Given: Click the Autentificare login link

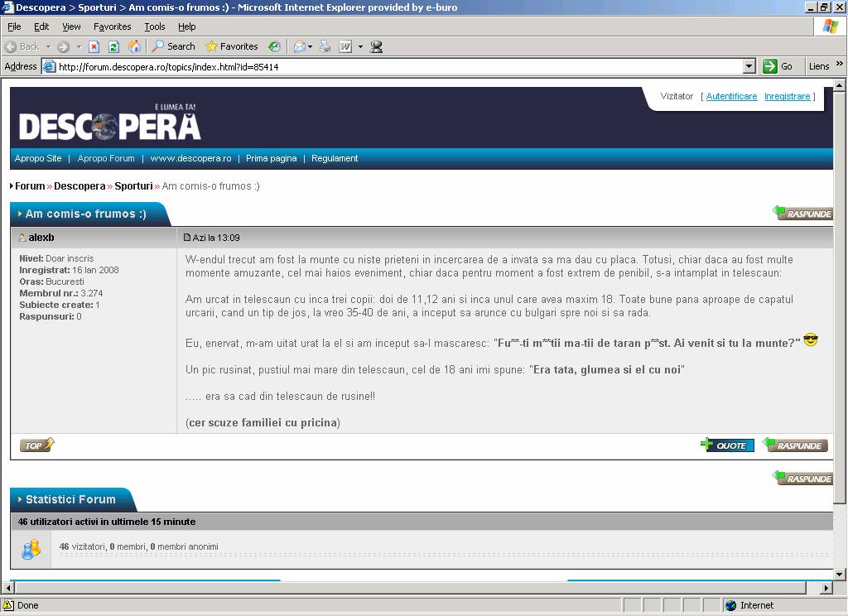Looking at the screenshot, I should (731, 96).
